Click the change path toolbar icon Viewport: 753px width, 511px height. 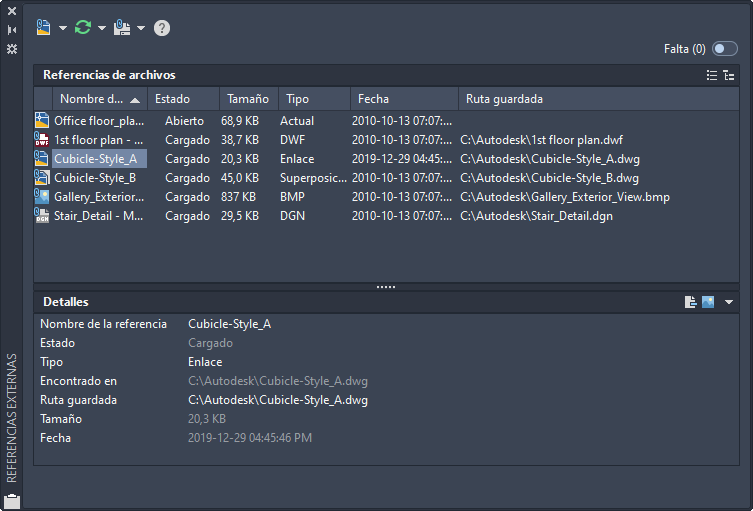122,28
